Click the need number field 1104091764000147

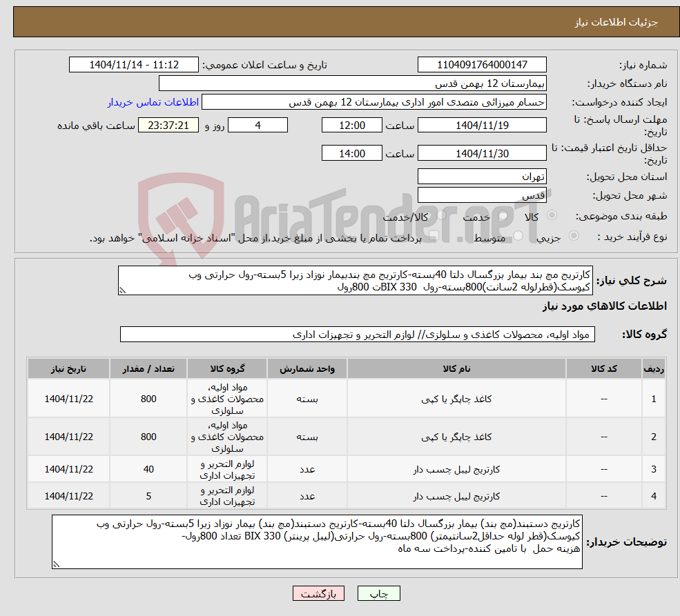click(x=482, y=65)
